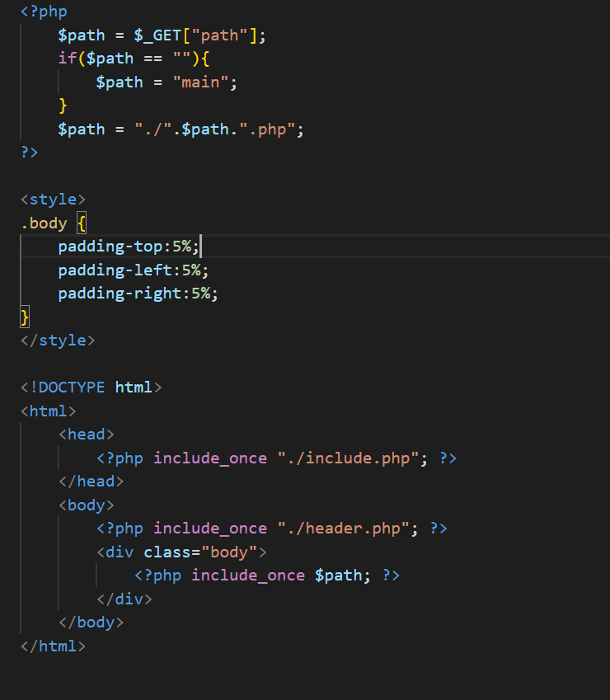
Task: Click the closing </head> tag
Action: pyautogui.click(x=91, y=482)
